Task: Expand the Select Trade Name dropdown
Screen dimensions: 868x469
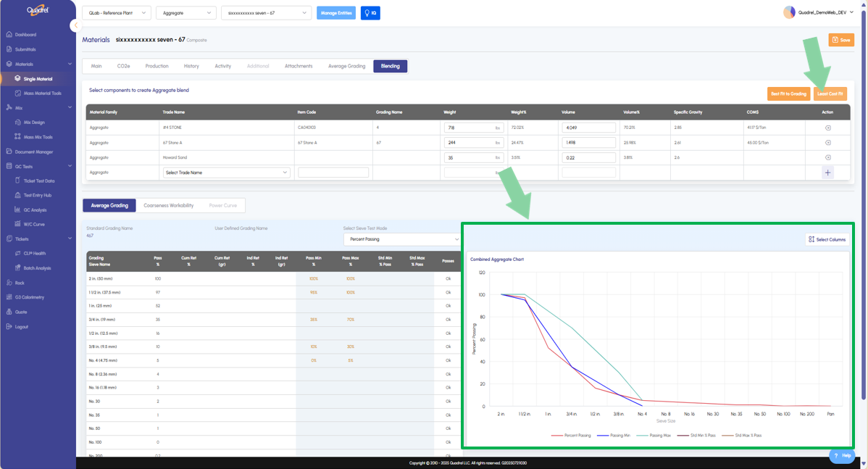Action: [x=226, y=173]
